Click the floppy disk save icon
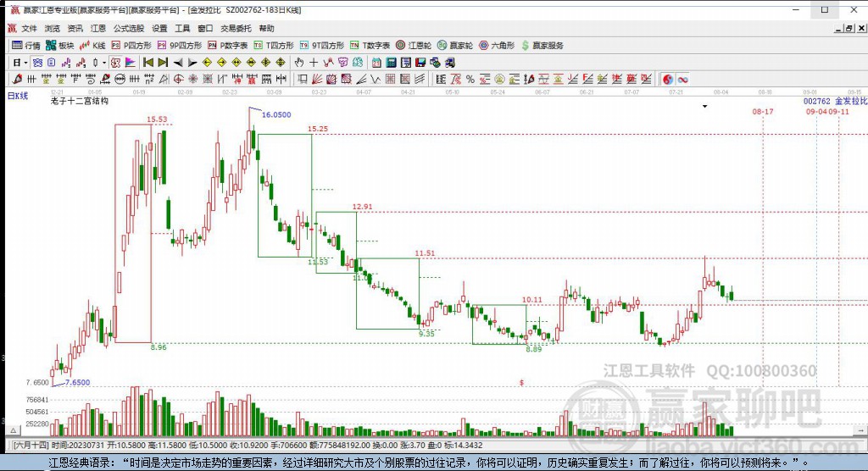The image size is (868, 471). pyautogui.click(x=420, y=63)
